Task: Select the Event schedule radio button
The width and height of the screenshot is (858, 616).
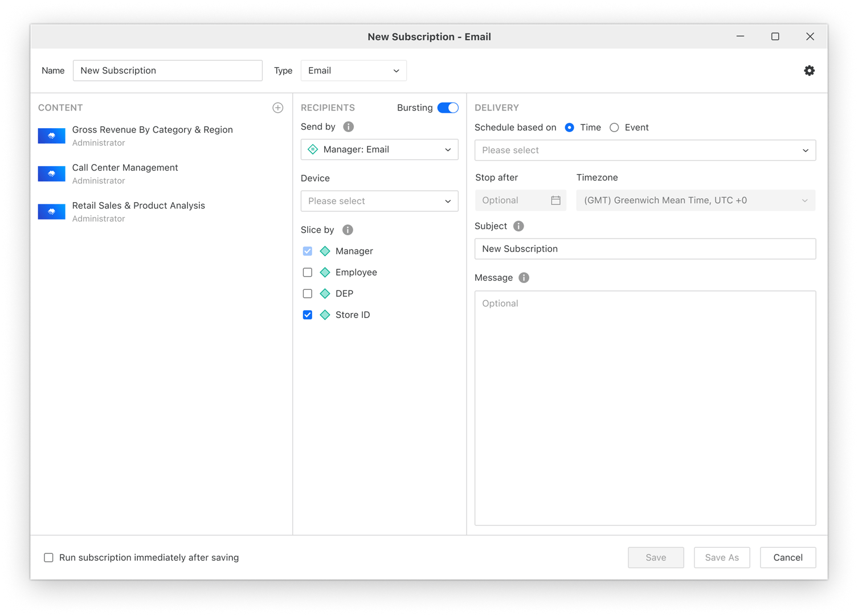Action: pos(614,128)
